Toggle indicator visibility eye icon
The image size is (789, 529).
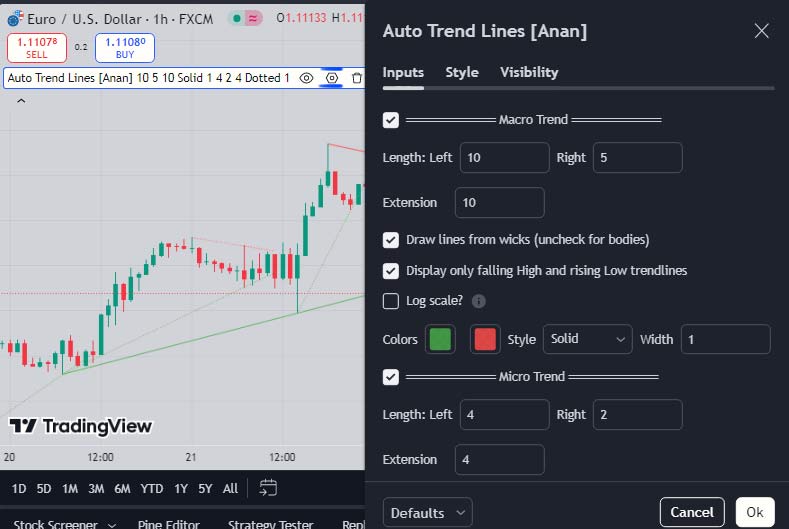point(306,78)
